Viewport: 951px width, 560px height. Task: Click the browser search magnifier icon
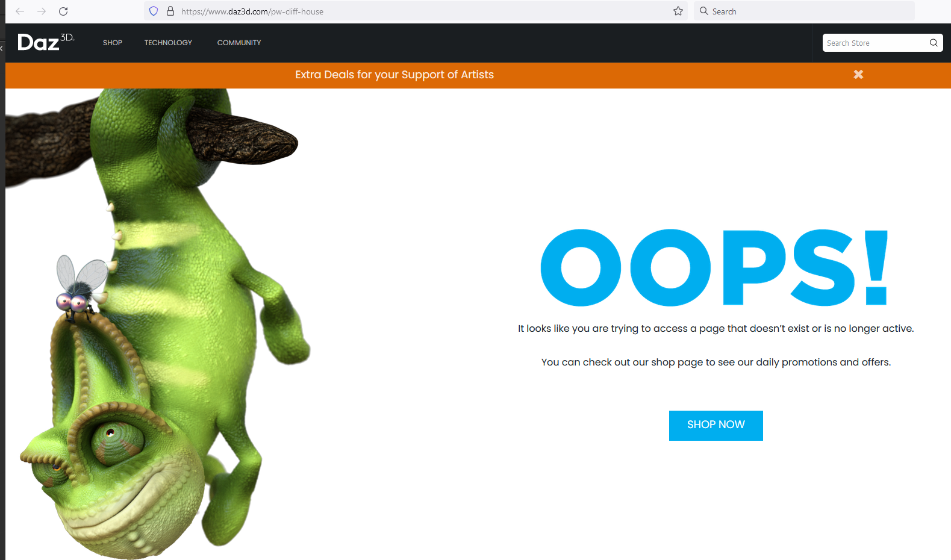click(703, 11)
